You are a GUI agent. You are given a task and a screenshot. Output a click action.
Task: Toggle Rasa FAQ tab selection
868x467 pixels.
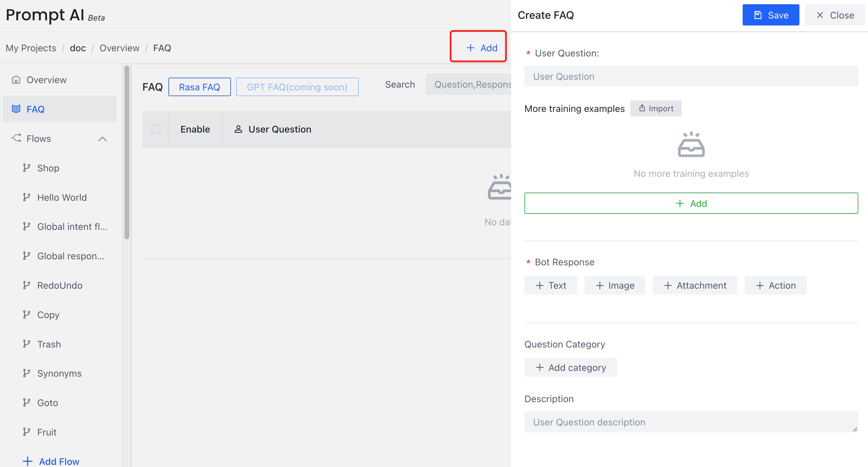coord(199,86)
